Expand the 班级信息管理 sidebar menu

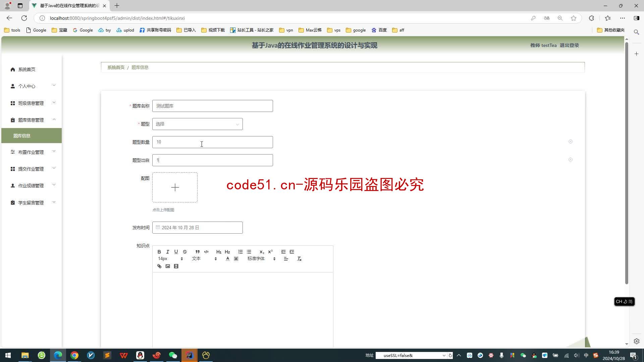point(32,103)
